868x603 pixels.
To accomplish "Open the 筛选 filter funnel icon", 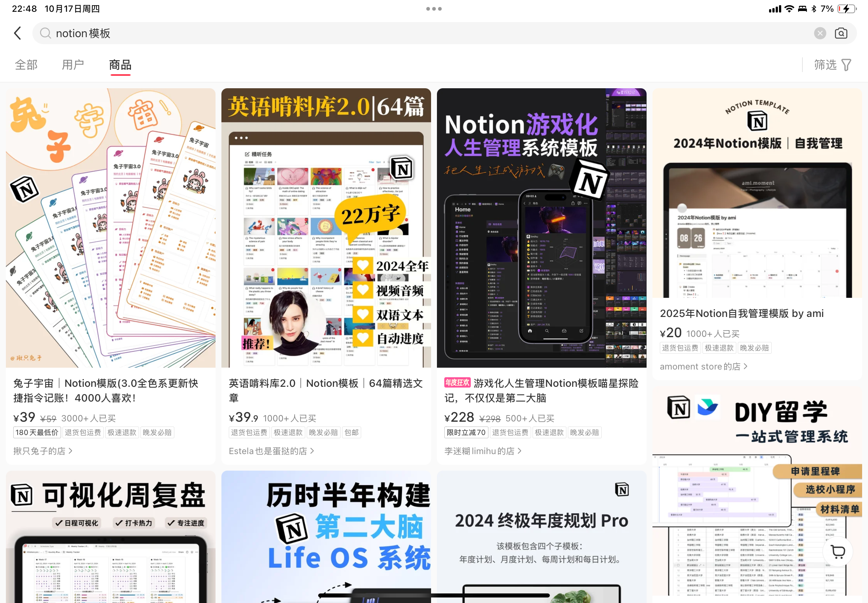I will click(846, 65).
